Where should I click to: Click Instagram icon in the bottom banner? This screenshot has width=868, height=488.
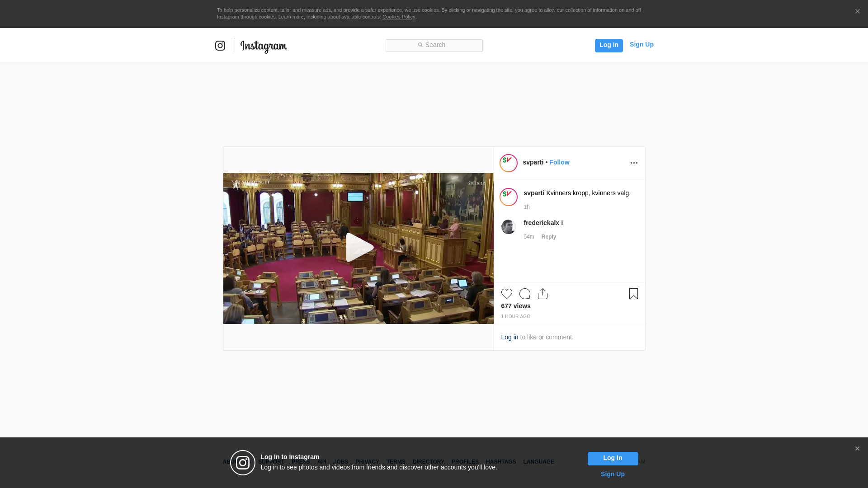pos(243,463)
